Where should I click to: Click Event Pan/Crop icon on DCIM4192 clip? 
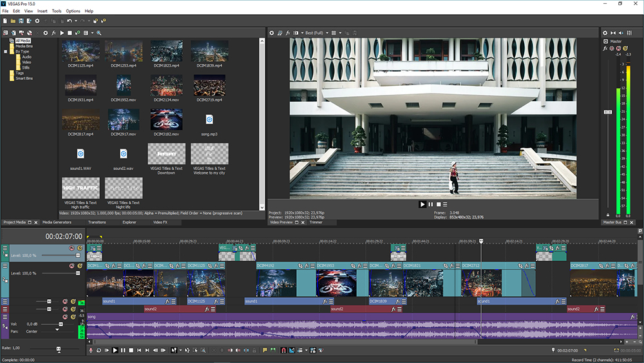pyautogui.click(x=301, y=266)
